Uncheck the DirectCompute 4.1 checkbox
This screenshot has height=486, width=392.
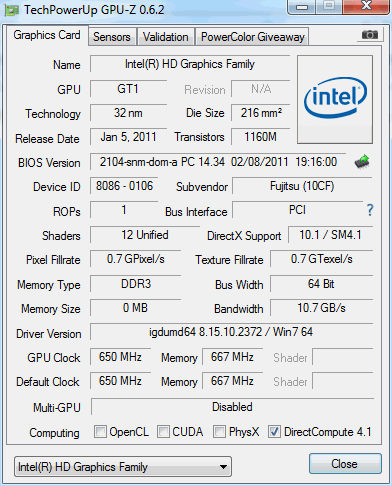[x=274, y=431]
